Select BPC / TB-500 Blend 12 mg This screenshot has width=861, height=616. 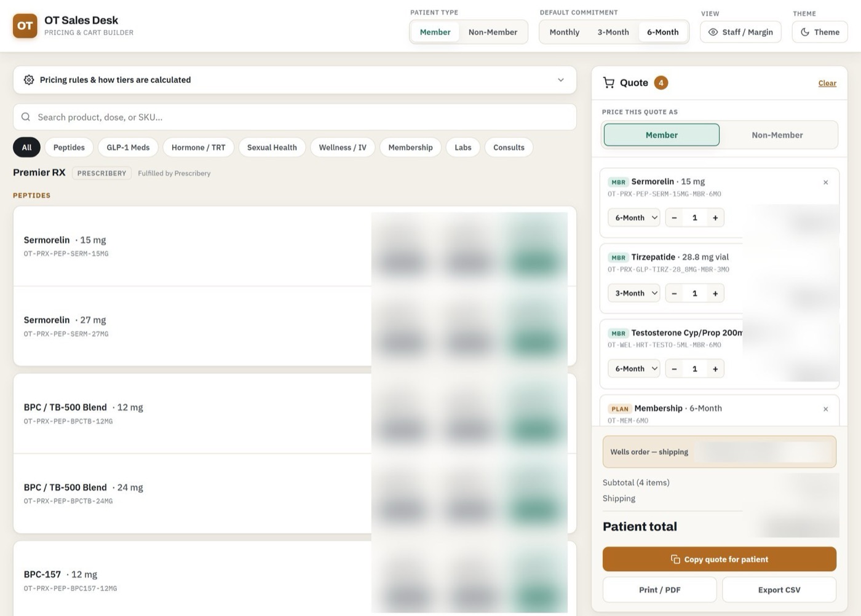tap(295, 413)
